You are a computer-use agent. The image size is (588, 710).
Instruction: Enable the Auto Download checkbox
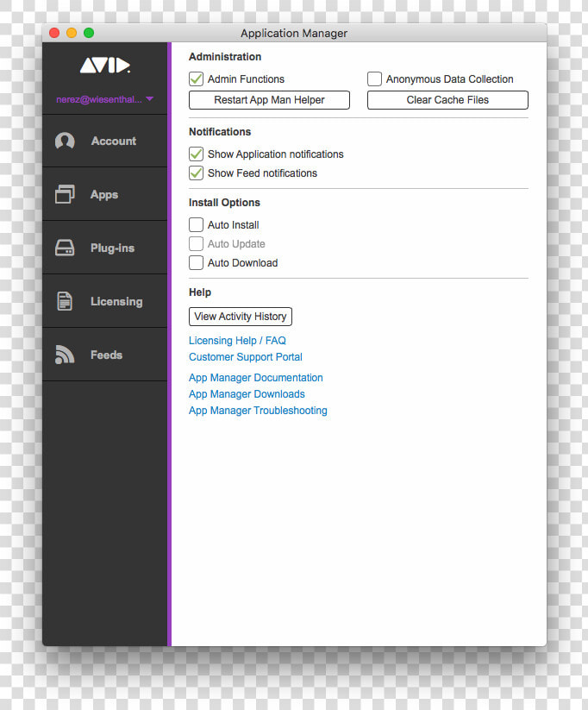pyautogui.click(x=196, y=262)
